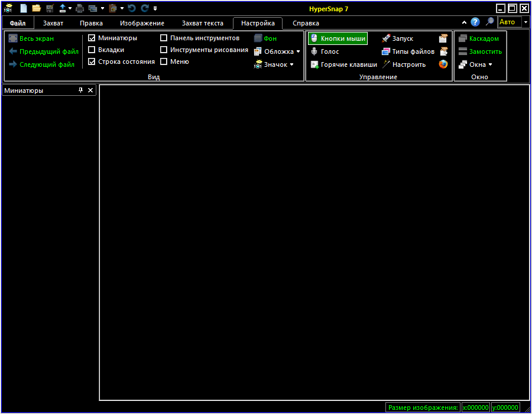Click the y:000000 status bar field
This screenshot has height=414, width=532.
click(505, 407)
